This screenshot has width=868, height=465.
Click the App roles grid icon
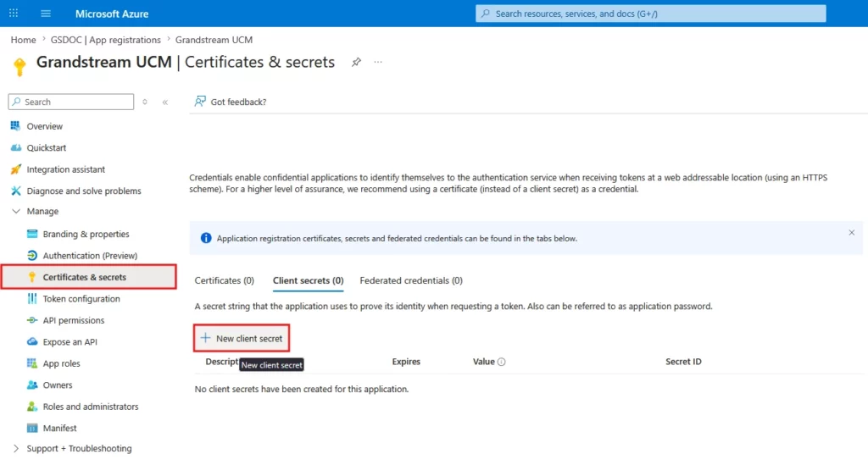[x=32, y=363]
